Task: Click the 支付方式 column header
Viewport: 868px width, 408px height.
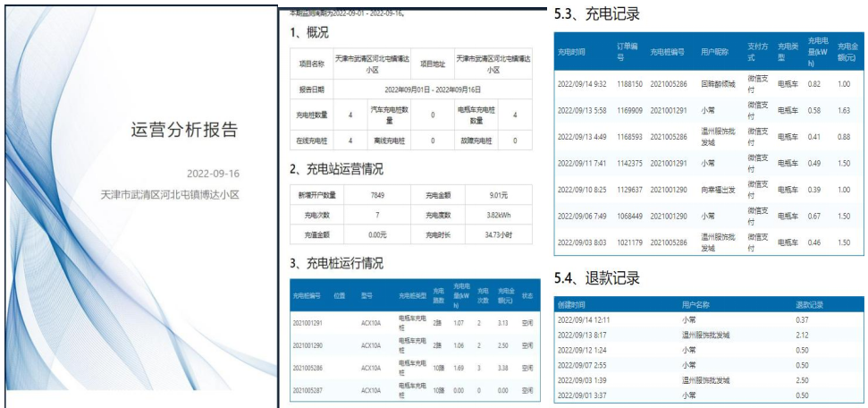Action: (x=758, y=52)
